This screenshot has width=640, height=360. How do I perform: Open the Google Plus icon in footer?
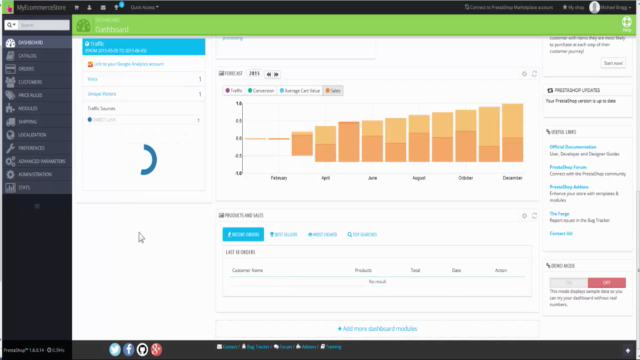pos(156,349)
